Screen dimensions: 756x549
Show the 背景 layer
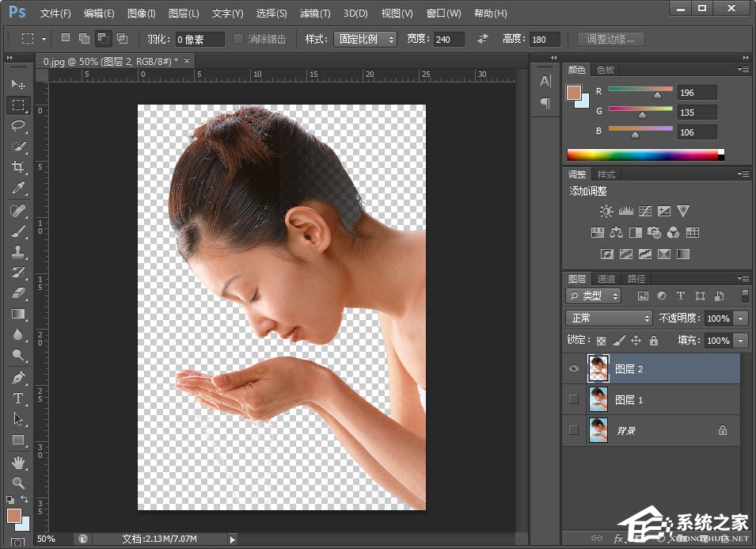574,430
